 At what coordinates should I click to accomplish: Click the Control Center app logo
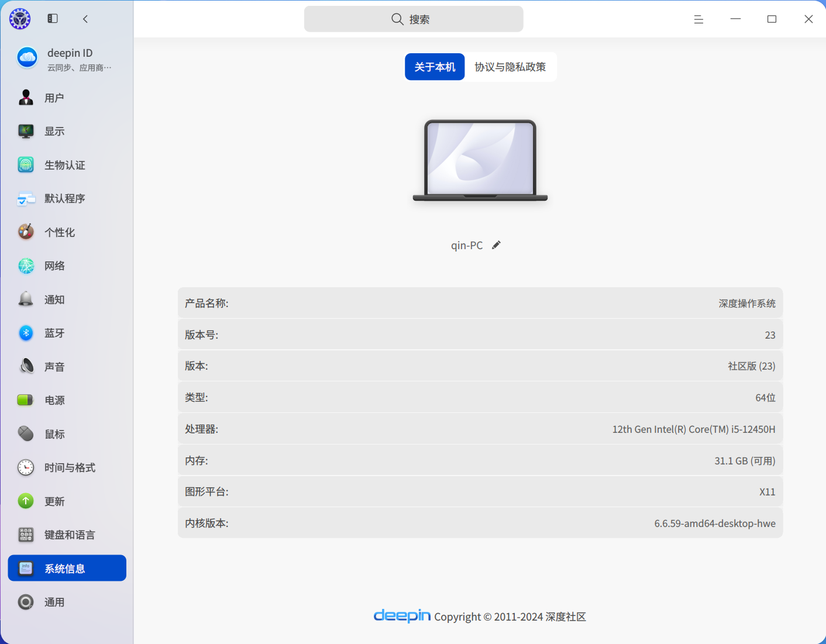point(20,19)
